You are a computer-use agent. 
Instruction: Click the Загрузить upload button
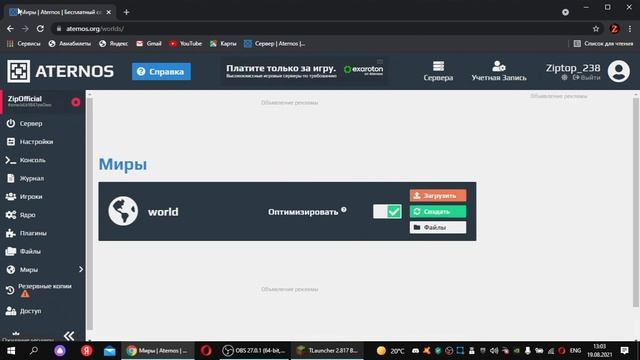438,196
